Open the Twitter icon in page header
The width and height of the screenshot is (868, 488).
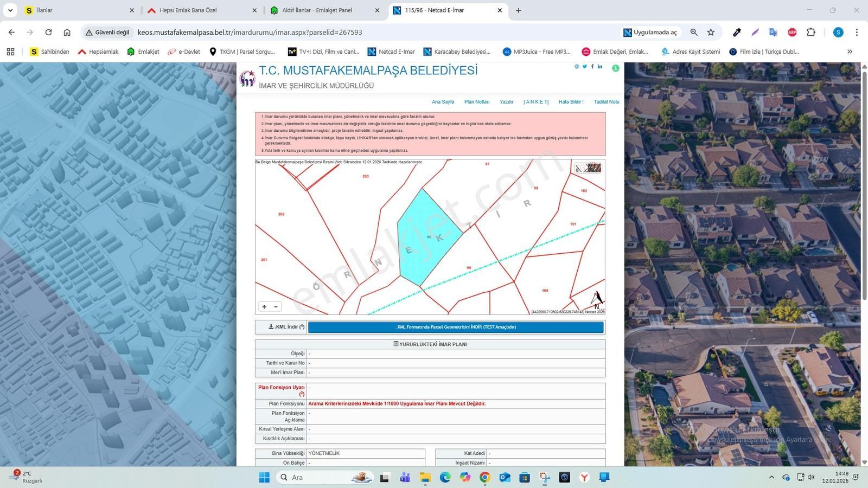[x=585, y=67]
